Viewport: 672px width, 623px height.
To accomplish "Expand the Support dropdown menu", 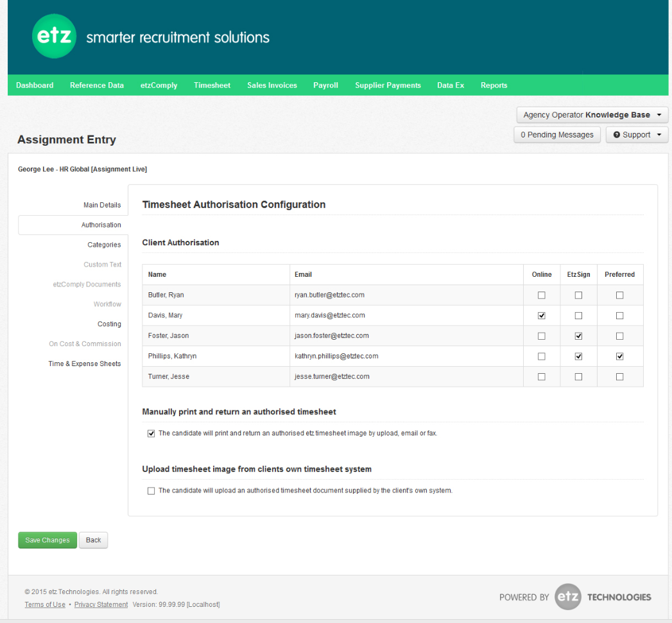I will pyautogui.click(x=637, y=135).
